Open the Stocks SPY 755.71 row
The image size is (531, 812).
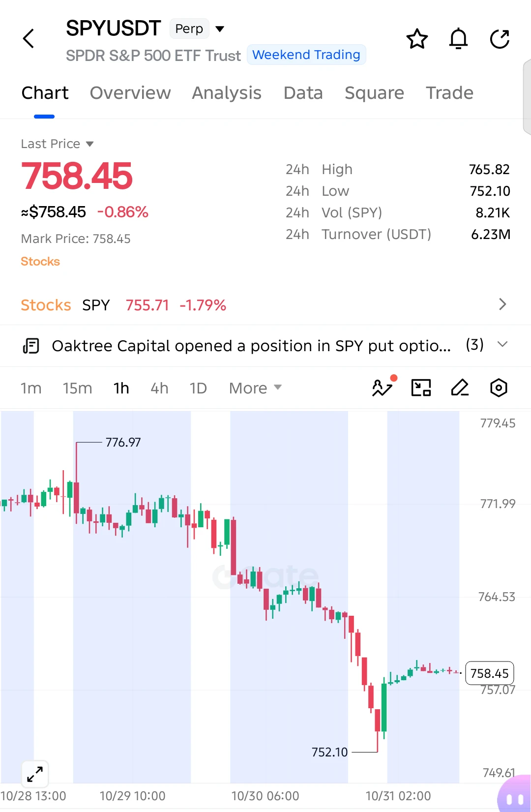pos(265,305)
